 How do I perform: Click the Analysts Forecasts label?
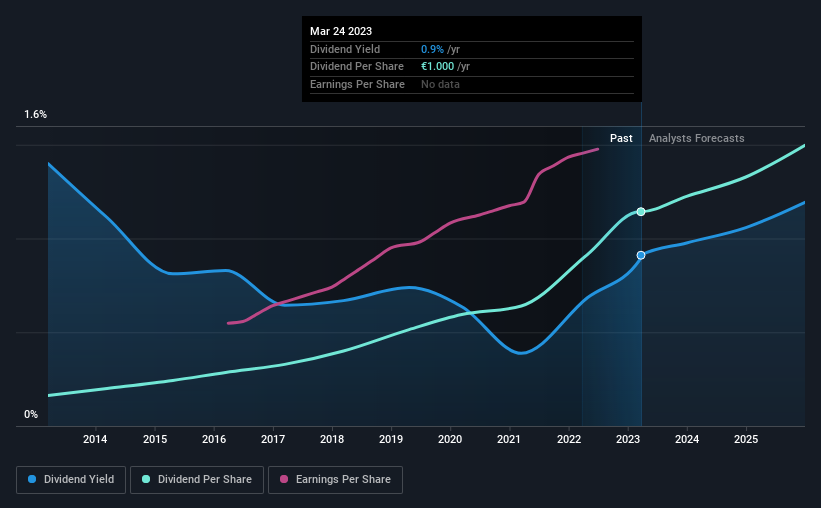pos(696,138)
